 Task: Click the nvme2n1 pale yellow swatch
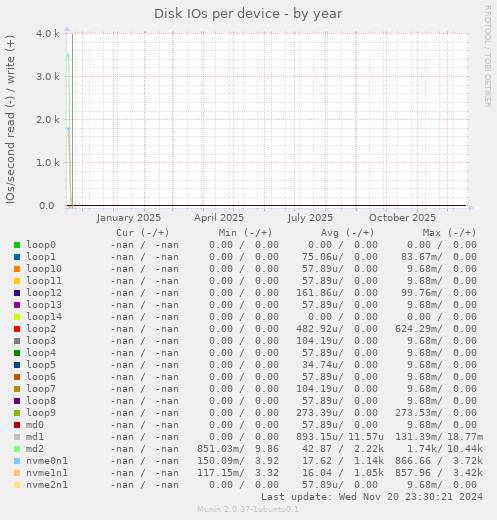[x=17, y=485]
